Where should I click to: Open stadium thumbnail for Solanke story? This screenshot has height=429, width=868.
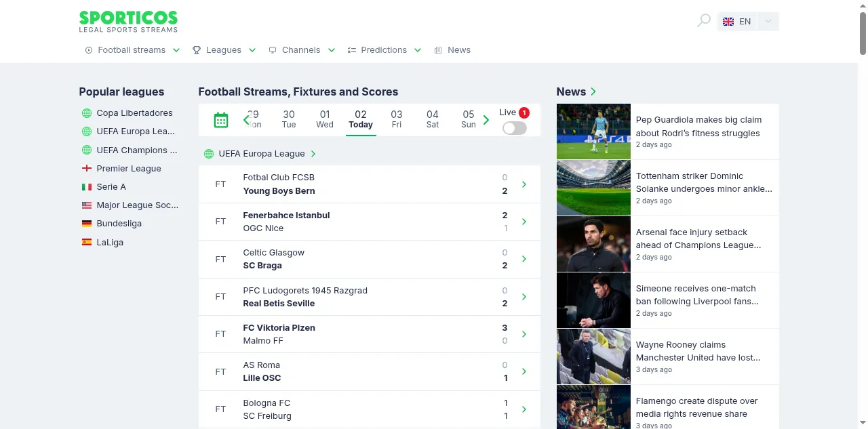(x=593, y=188)
